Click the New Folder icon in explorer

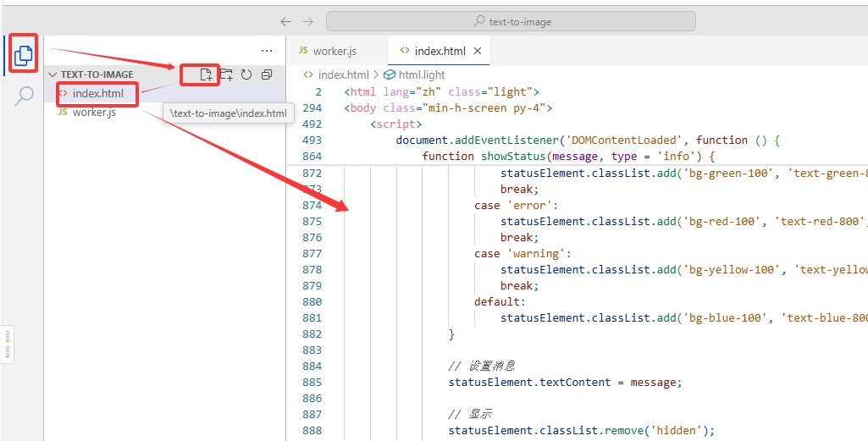(226, 74)
